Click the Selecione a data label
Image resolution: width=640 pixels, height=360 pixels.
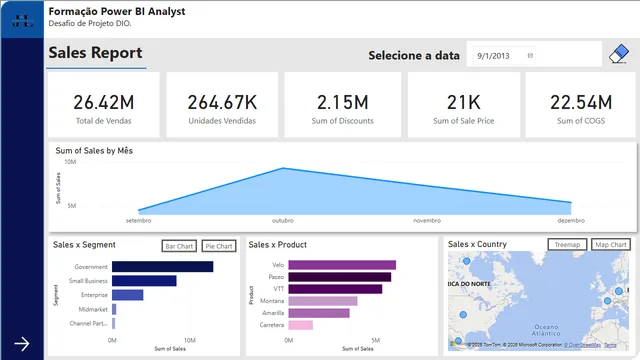(x=414, y=56)
